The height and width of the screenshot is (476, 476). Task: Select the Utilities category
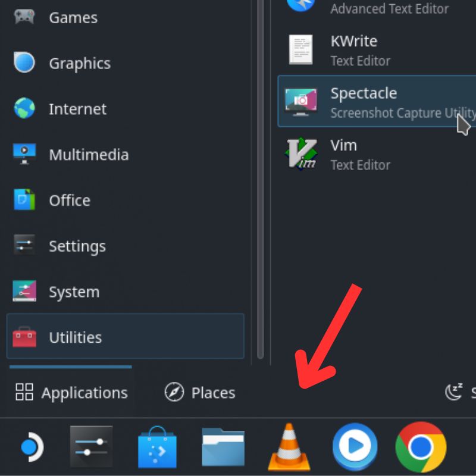click(125, 336)
